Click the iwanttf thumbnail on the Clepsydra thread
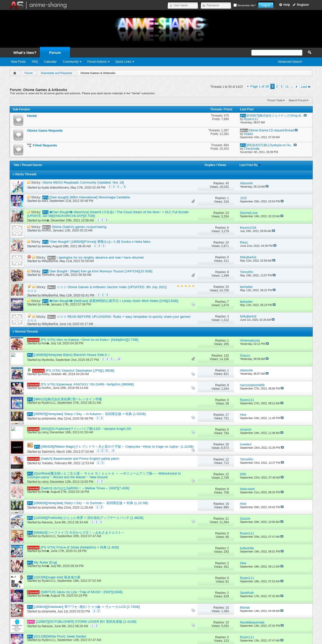322x644 pixels. [x=17, y=447]
